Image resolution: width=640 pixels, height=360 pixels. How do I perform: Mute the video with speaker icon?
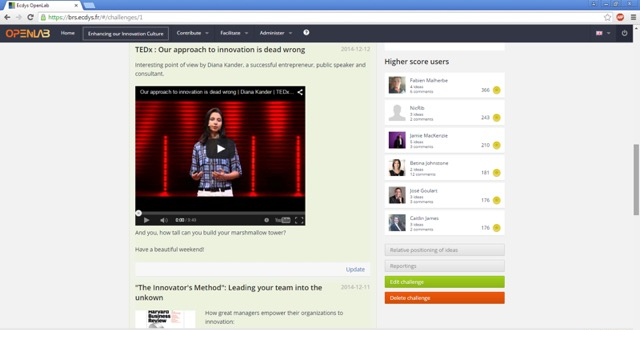pyautogui.click(x=164, y=220)
